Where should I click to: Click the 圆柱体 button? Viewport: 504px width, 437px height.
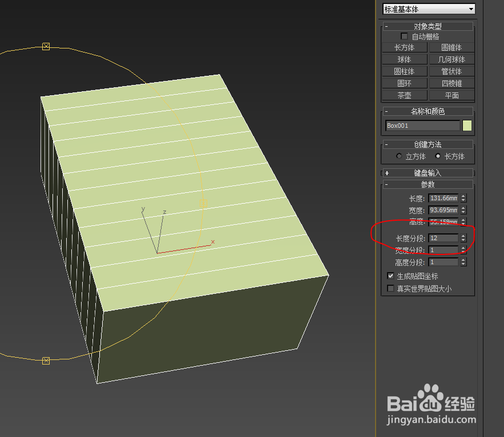point(404,71)
